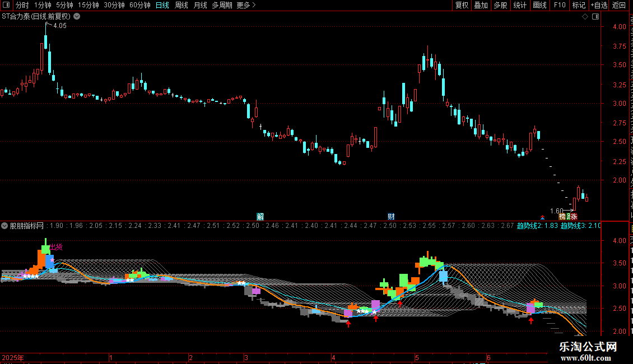633x364 pixels.
Task: Expand the 更多 periods menu
Action: pyautogui.click(x=246, y=5)
